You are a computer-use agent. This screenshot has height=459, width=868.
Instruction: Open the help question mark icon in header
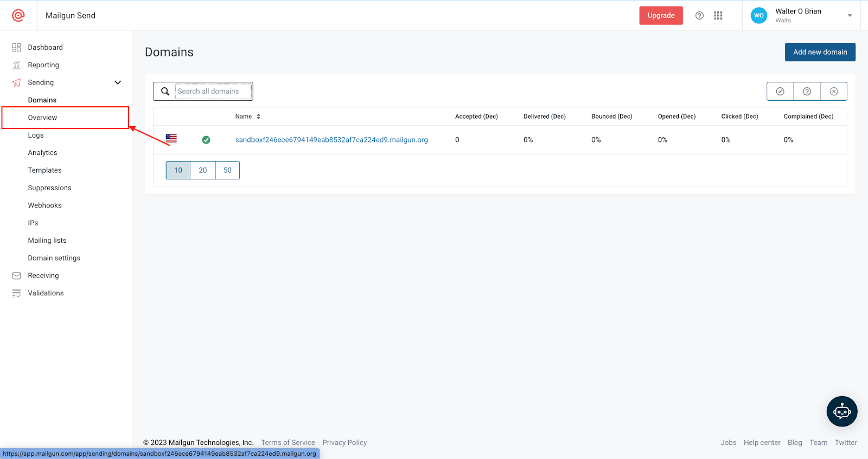click(x=700, y=16)
